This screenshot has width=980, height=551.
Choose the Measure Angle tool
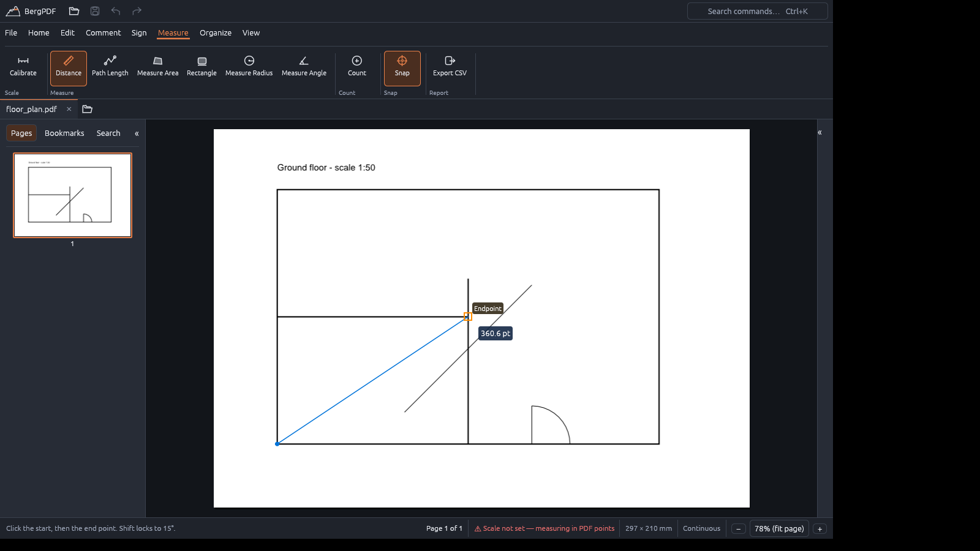click(x=304, y=68)
